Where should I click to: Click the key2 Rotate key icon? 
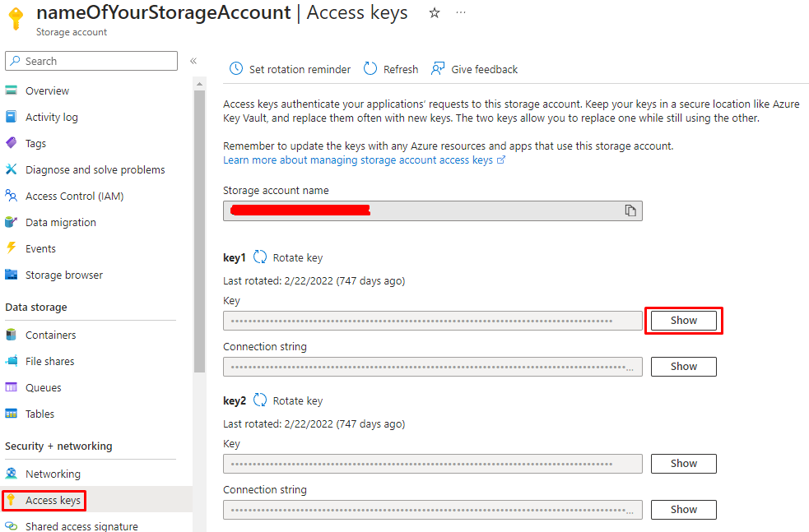[260, 400]
